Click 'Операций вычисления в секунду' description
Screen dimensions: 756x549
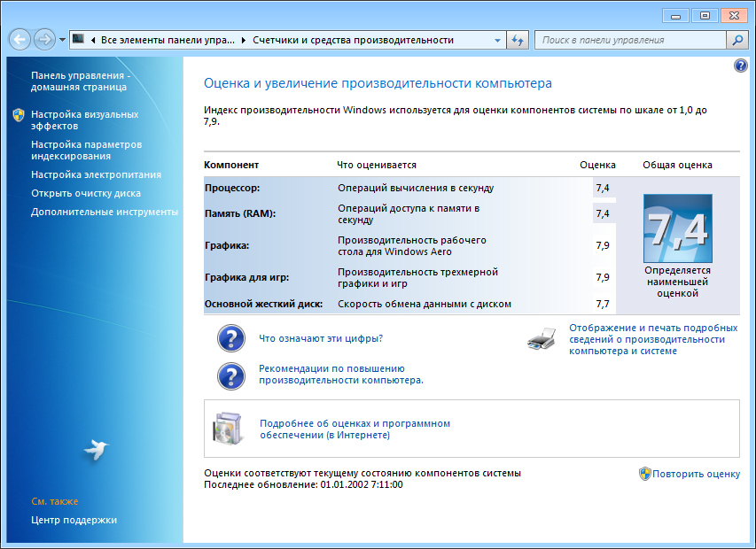[416, 188]
